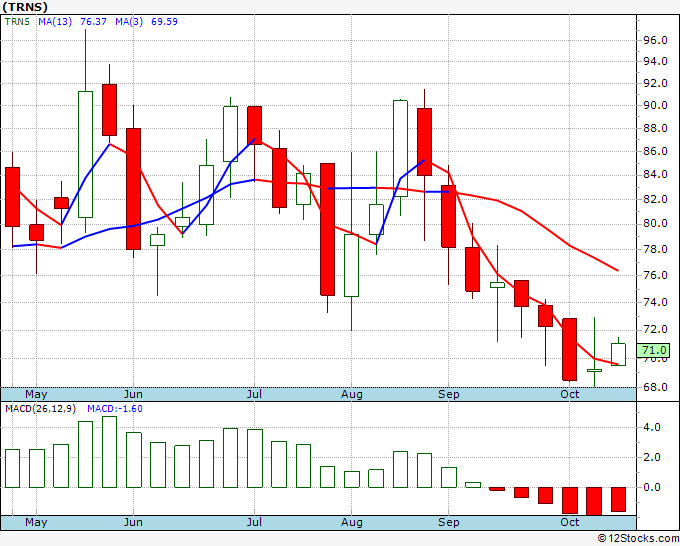Click the 84.0 price axis label
Screen dimensions: 680x546
655,175
